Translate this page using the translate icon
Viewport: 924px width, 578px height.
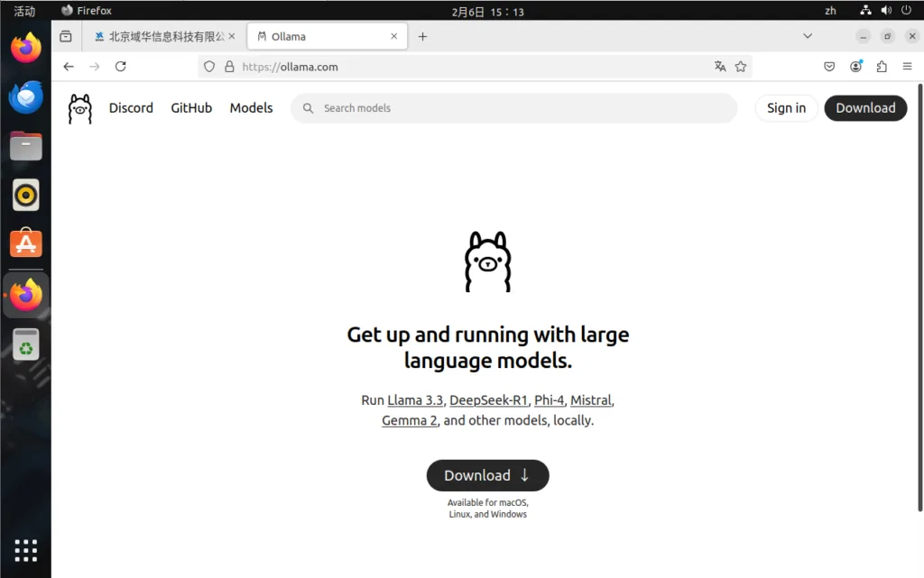point(720,67)
